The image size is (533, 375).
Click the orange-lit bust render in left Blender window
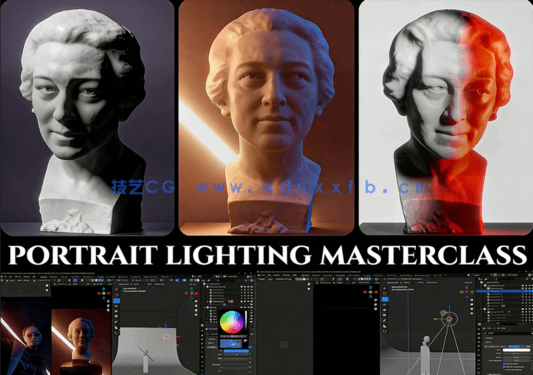81,342
